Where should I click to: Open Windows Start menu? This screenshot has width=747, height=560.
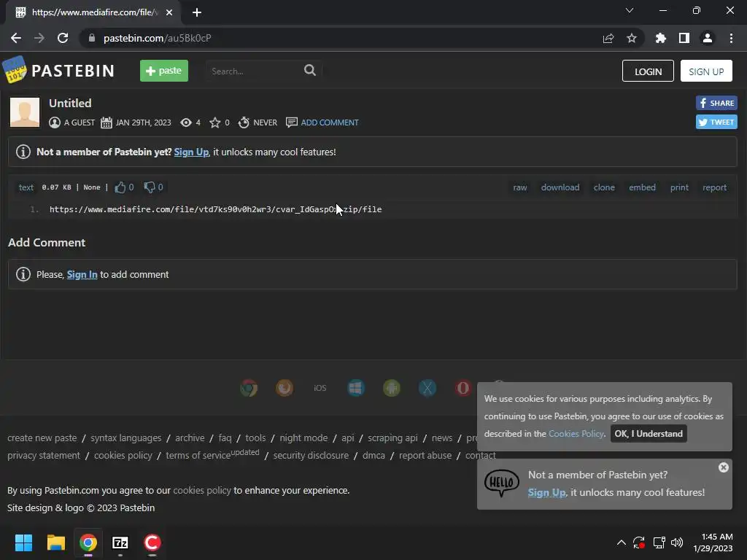coord(23,542)
